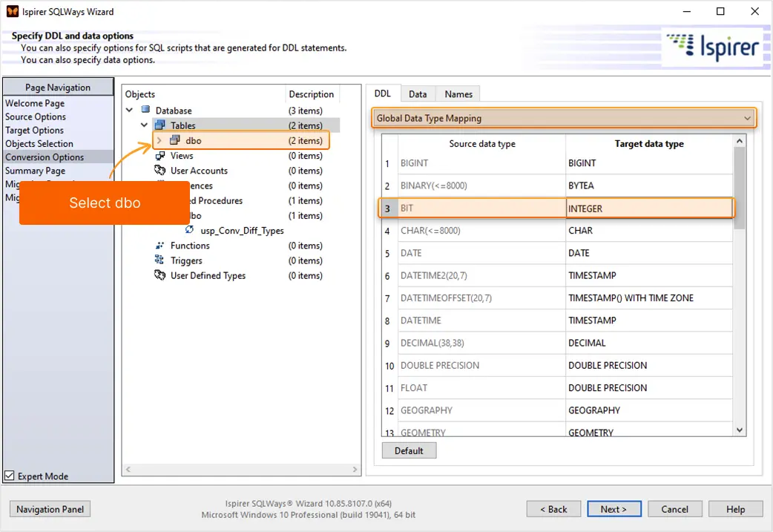Switch to the Names tab
The height and width of the screenshot is (532, 773).
point(458,94)
